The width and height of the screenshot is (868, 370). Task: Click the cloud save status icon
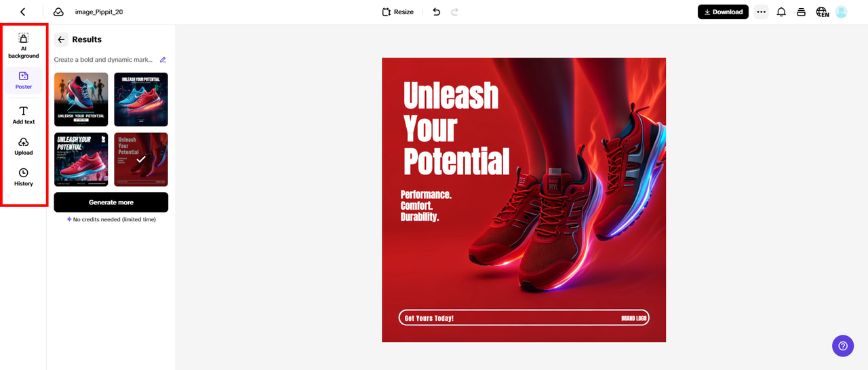[x=58, y=12]
